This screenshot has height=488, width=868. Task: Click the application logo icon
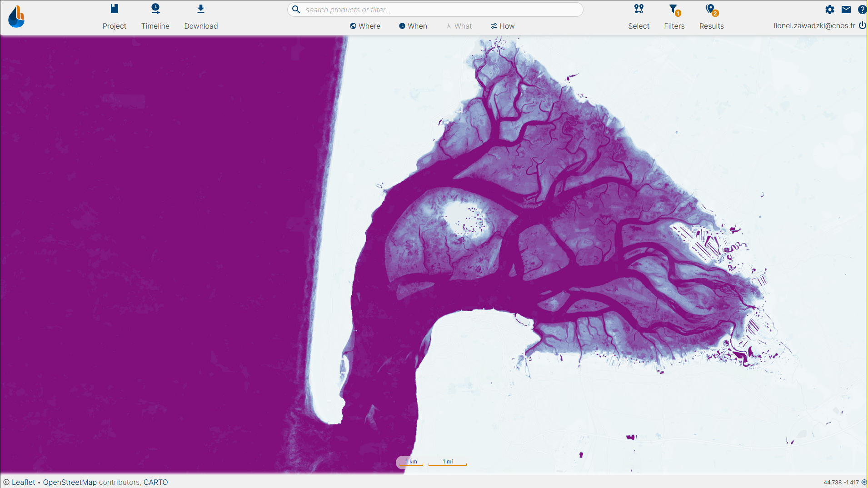(x=16, y=17)
